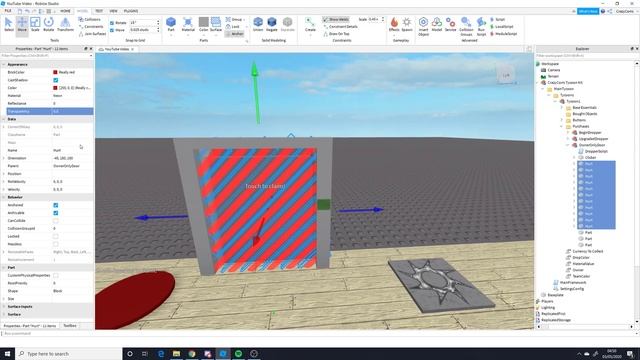This screenshot has width=640, height=360.
Task: Choose the Scale tool
Action: 35,24
